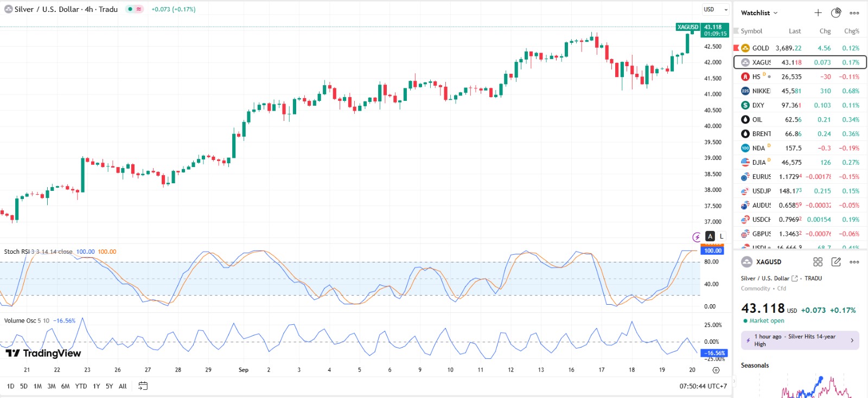Toggle the red flag on GOLD row
Screen dimensions: 868x398
[x=736, y=48]
